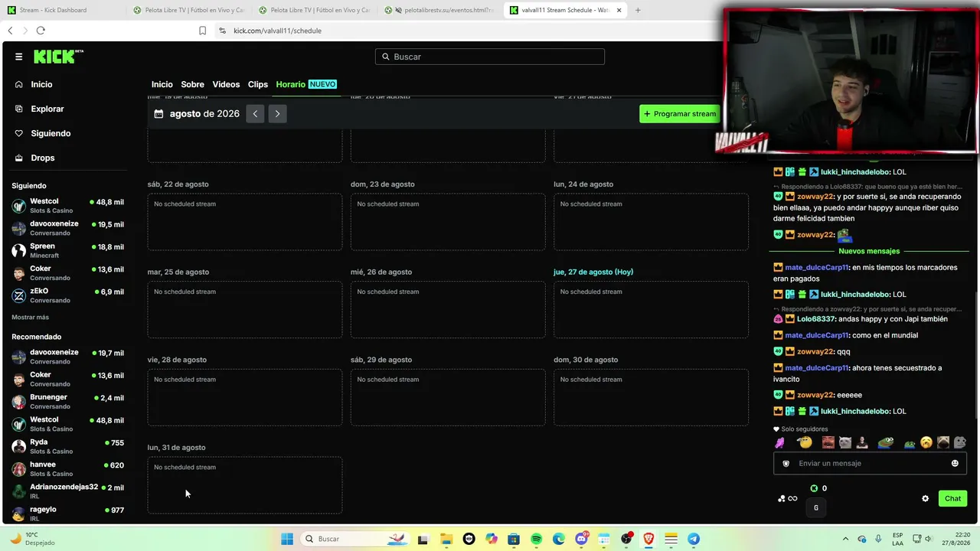Expand Mostrar más under Siguiendo
Image resolution: width=980 pixels, height=551 pixels.
[x=30, y=317]
